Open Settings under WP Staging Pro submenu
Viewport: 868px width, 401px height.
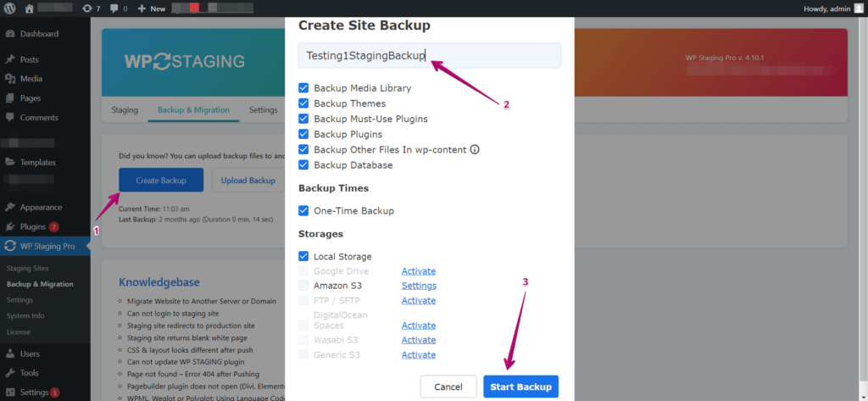tap(20, 299)
